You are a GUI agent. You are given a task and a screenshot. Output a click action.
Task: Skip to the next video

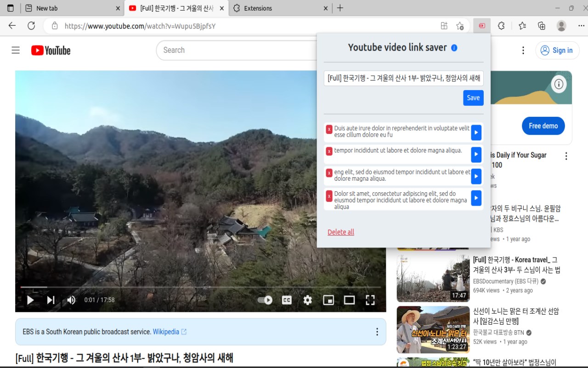pos(51,300)
